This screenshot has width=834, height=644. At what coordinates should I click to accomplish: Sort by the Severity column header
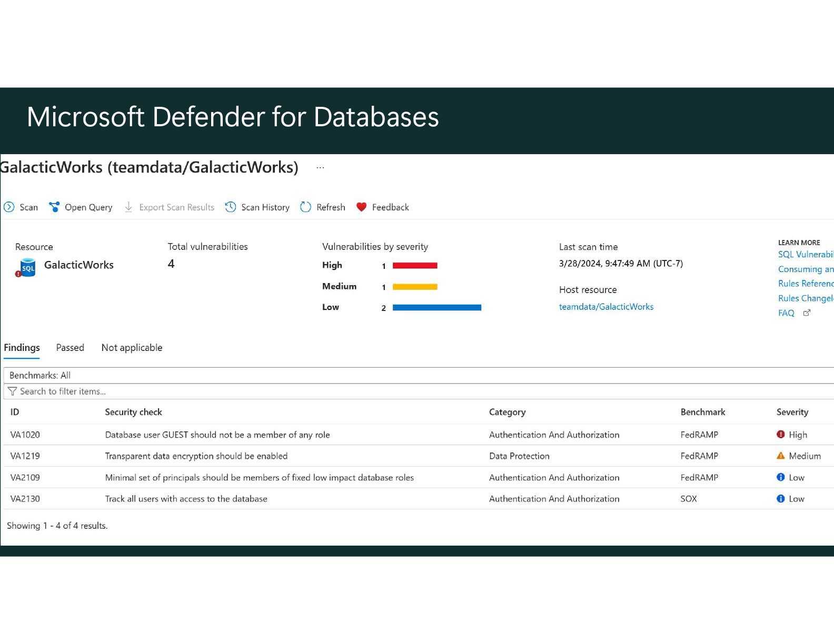[x=792, y=412]
